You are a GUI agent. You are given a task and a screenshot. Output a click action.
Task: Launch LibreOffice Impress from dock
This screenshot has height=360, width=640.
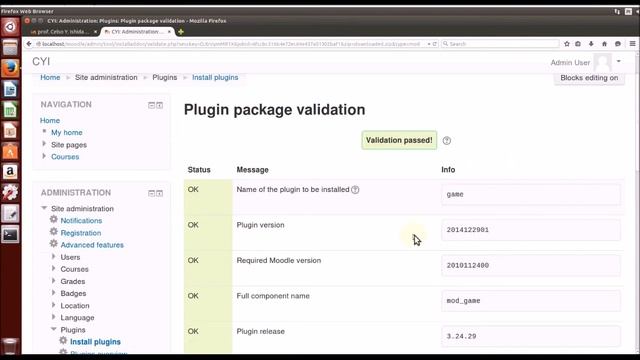point(10,131)
